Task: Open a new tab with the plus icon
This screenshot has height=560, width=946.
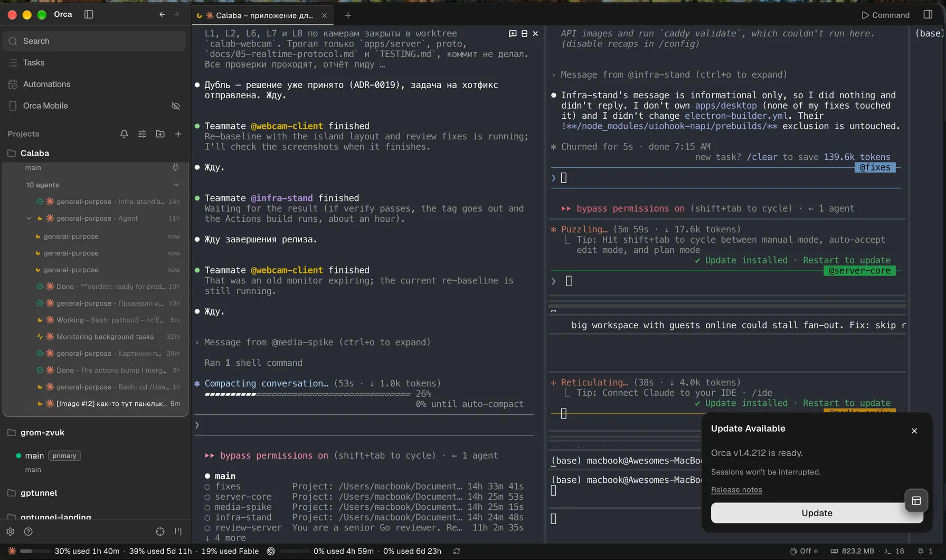Action: (348, 15)
